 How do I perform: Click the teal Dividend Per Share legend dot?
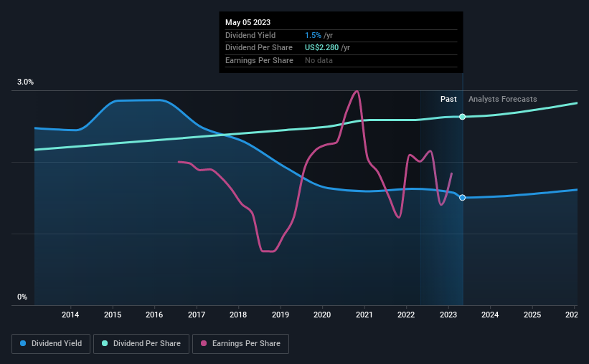pos(105,343)
